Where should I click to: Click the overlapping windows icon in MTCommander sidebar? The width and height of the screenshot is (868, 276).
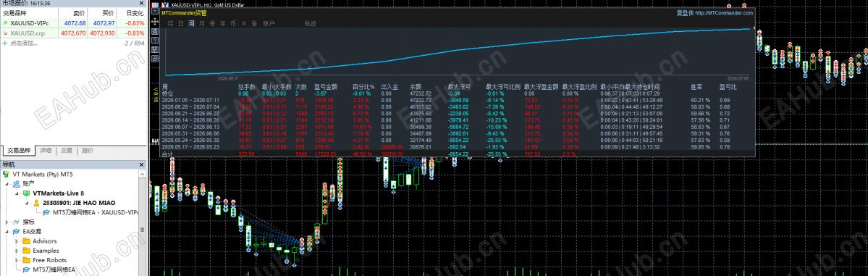(x=155, y=58)
